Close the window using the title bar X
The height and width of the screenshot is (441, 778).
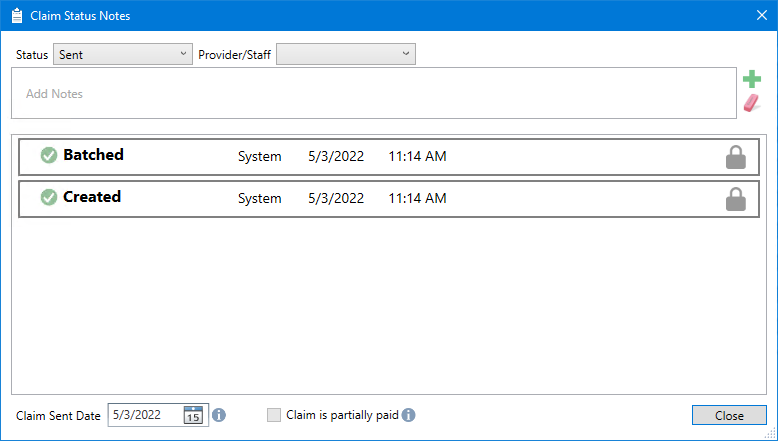pos(760,16)
